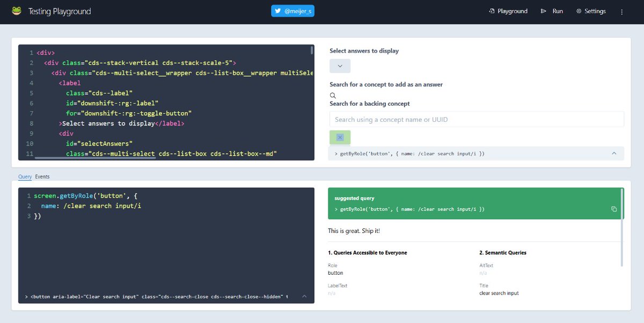Viewport: 644px width, 323px height.
Task: Click the Run play icon
Action: [544, 11]
